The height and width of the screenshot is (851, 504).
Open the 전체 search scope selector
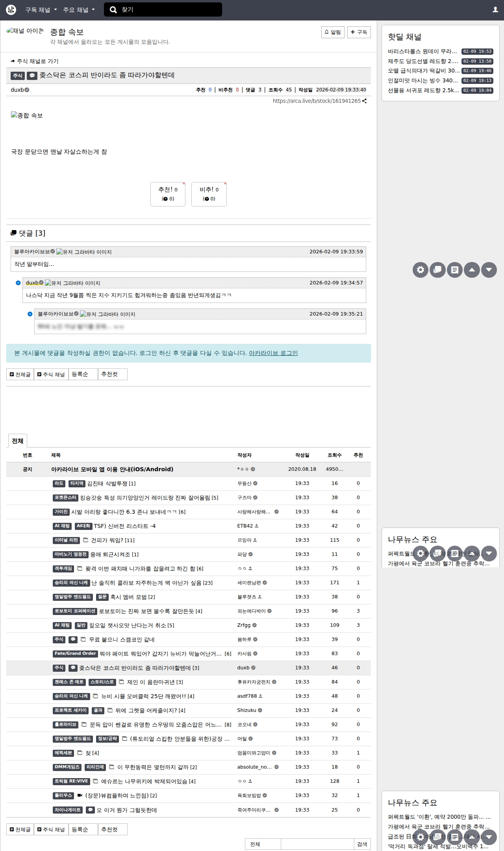coord(263,844)
